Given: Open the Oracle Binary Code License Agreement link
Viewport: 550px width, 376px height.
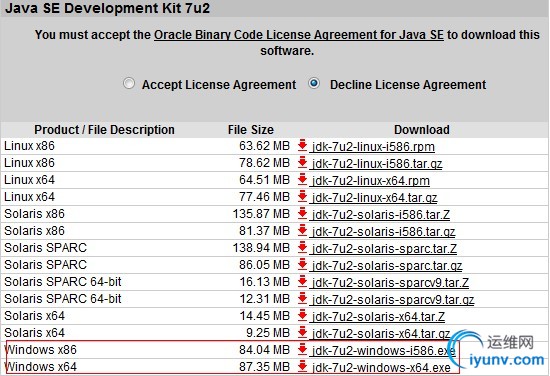Looking at the screenshot, I should click(x=299, y=35).
